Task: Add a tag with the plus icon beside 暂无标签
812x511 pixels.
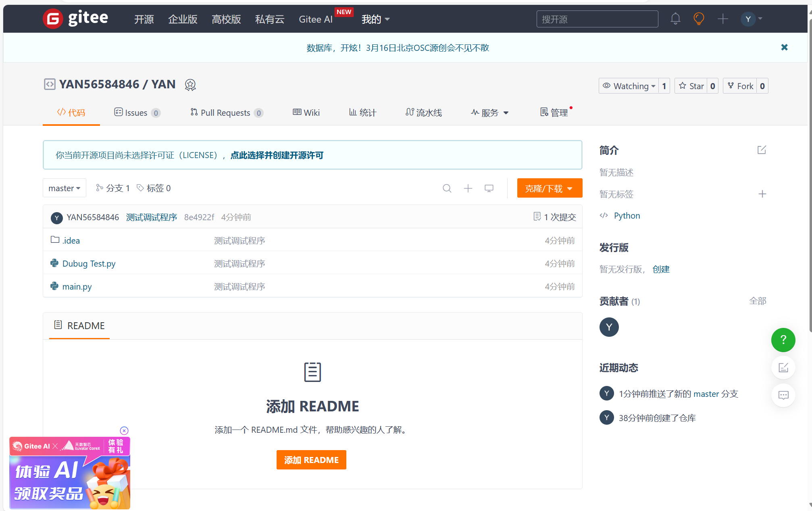Action: click(762, 194)
